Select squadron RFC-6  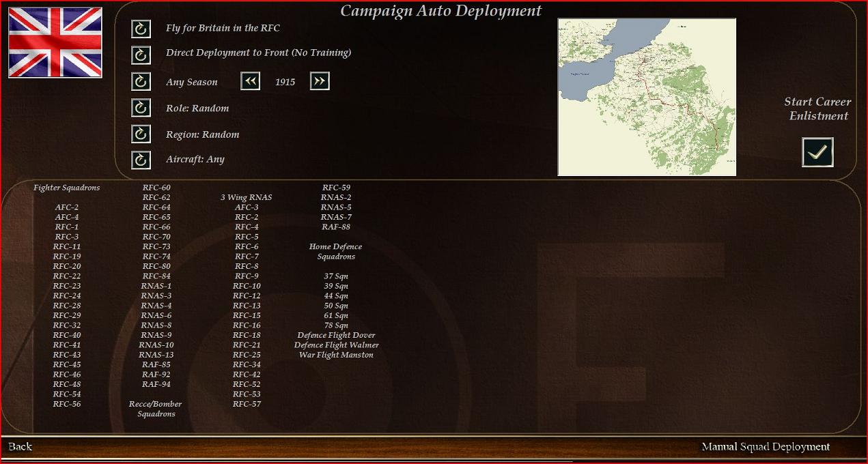[x=247, y=247]
